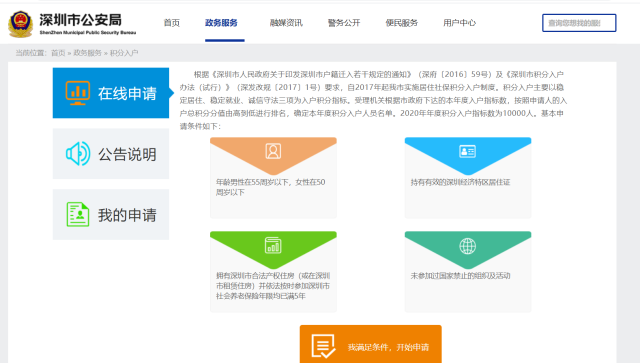Click the search input field
640x363 pixels.
click(x=579, y=23)
